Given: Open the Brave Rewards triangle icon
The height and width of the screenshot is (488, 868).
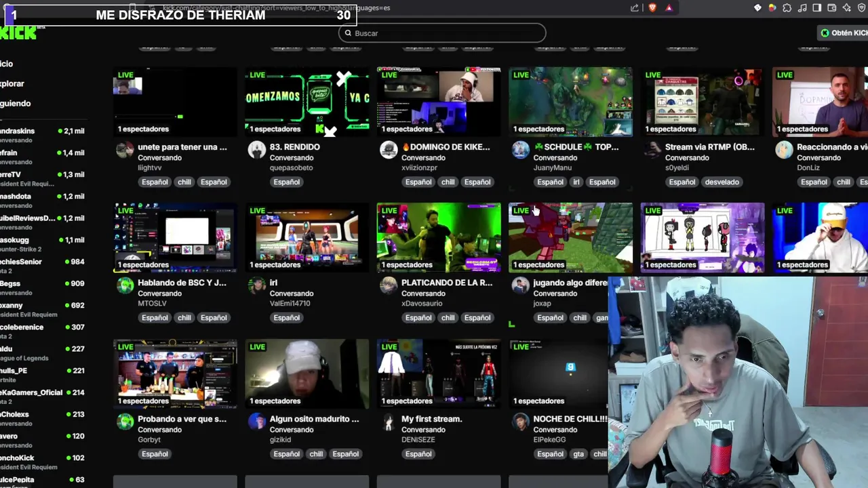Looking at the screenshot, I should (x=669, y=8).
